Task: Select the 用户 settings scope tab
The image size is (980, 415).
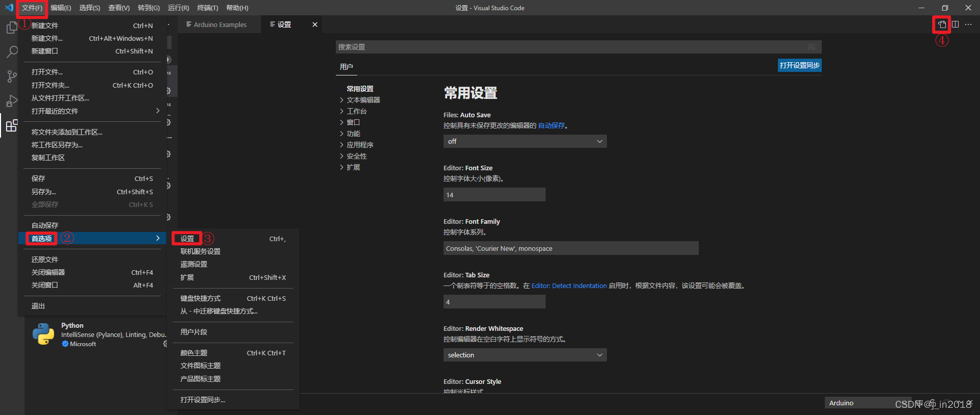Action: [347, 67]
